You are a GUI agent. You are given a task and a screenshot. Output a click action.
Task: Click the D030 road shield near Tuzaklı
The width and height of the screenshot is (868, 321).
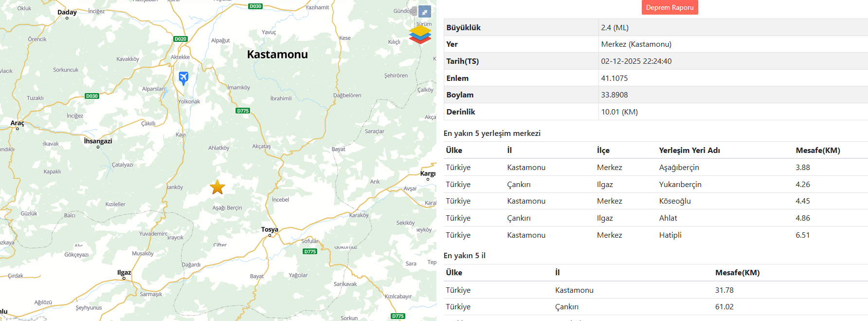pyautogui.click(x=92, y=96)
